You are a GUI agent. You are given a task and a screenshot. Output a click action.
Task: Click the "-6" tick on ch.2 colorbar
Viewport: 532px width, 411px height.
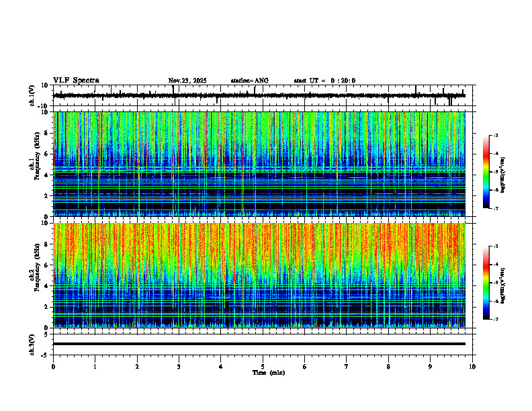click(495, 301)
